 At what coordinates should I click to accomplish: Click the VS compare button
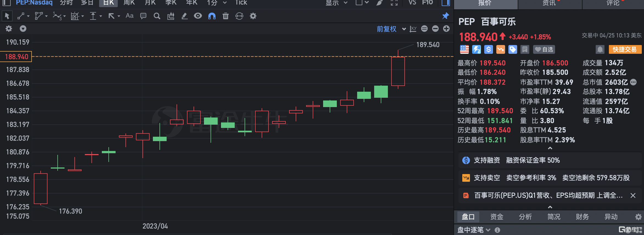click(x=412, y=3)
